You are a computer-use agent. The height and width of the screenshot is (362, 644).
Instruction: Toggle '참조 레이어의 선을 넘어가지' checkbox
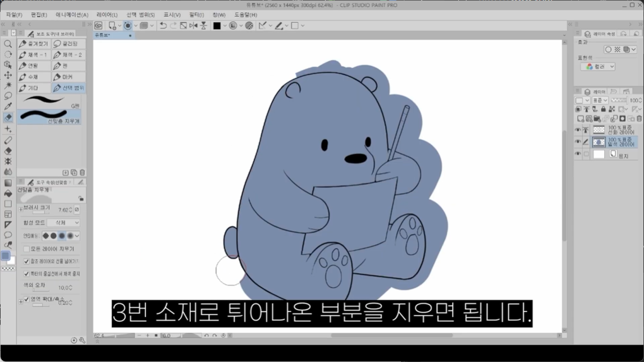[x=26, y=261]
